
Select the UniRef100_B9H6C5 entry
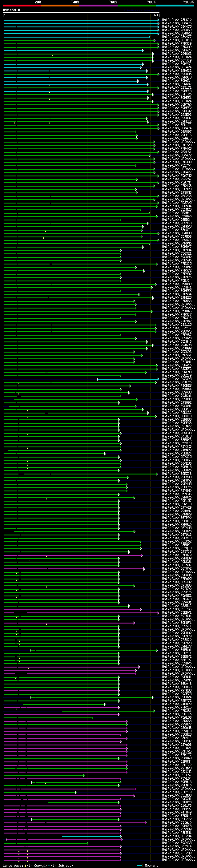tap(177, 50)
